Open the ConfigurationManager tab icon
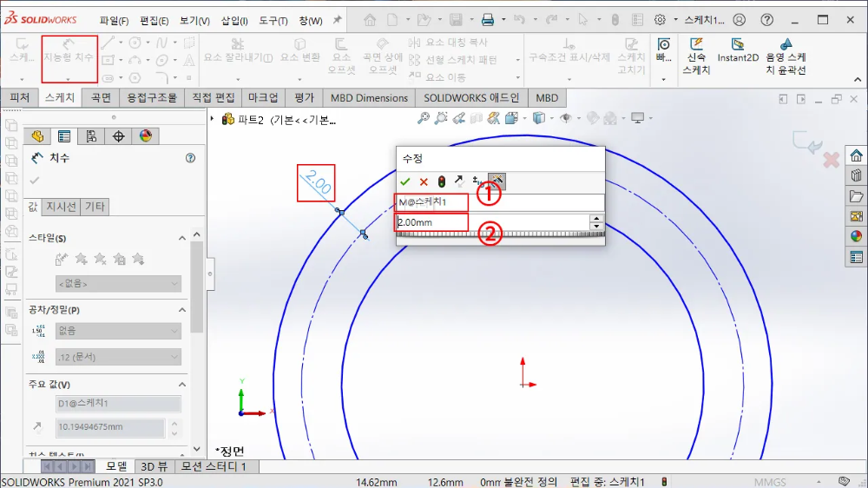868x488 pixels. click(x=91, y=136)
